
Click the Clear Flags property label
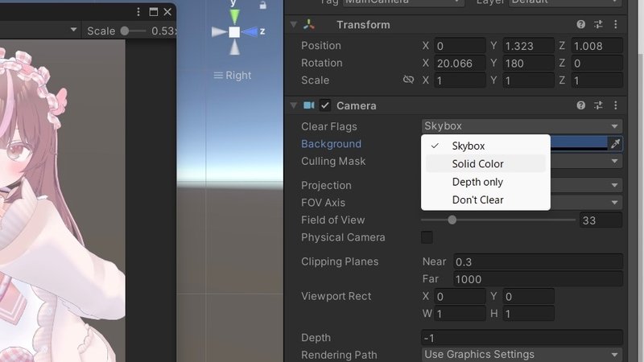coord(329,126)
